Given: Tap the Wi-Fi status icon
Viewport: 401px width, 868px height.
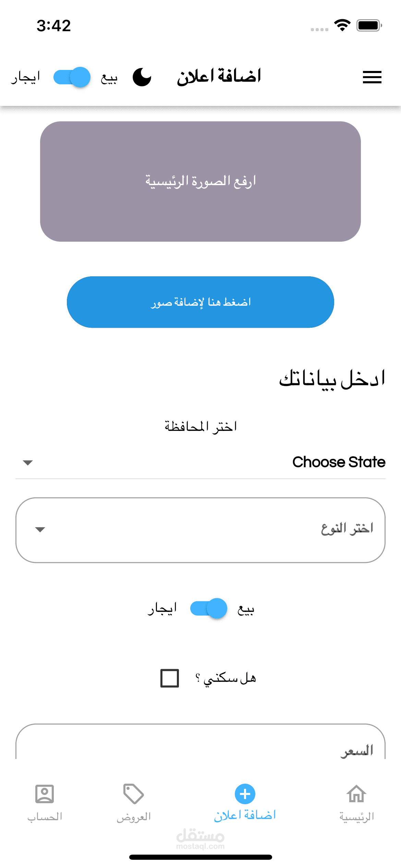Looking at the screenshot, I should (342, 25).
